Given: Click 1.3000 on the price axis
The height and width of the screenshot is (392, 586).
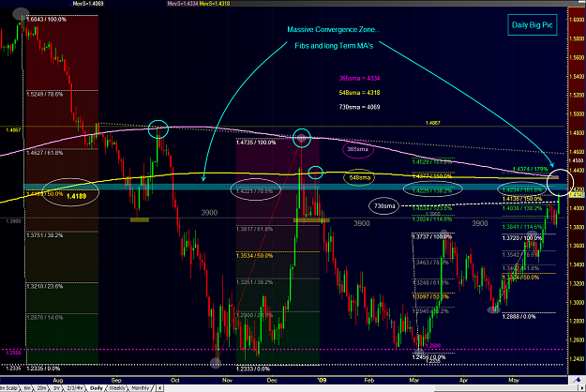Looking at the screenshot, I should [577, 302].
